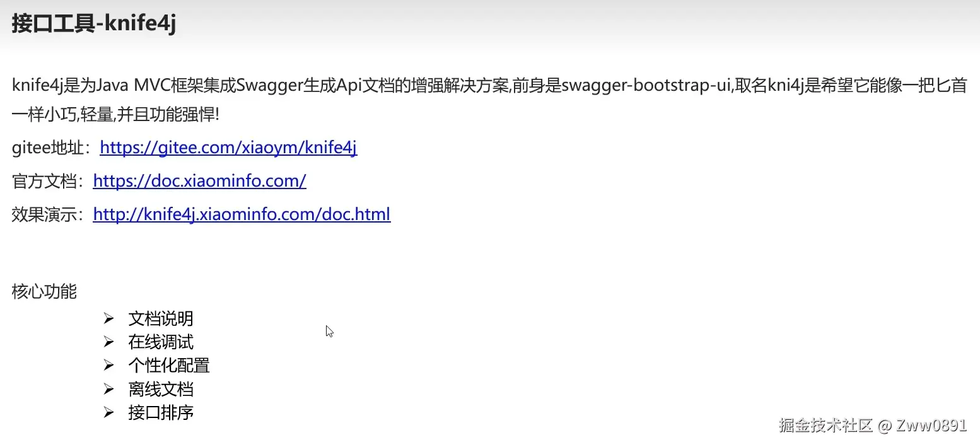Open the gitee.com/xiaoym/knife4j link
Image resolution: width=980 pixels, height=447 pixels.
coord(228,148)
